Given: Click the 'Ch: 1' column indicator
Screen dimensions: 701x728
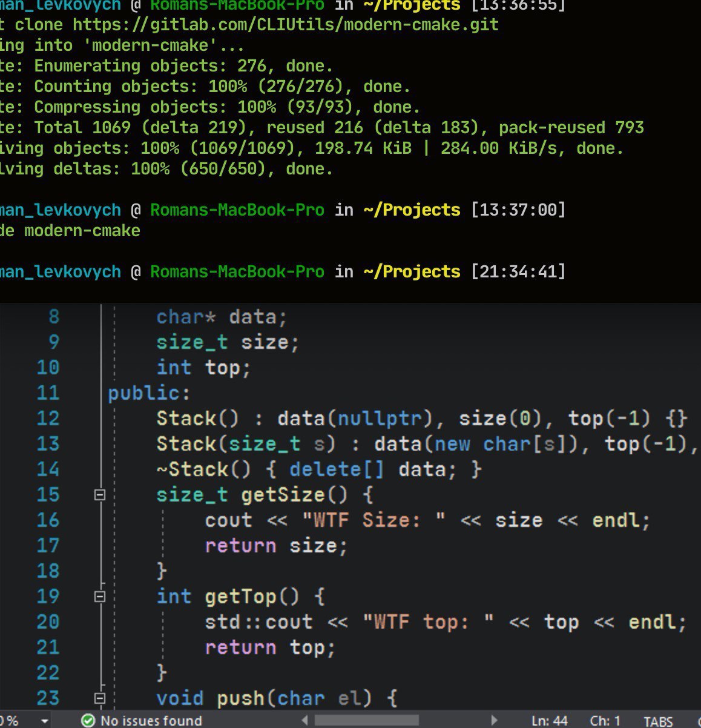Looking at the screenshot, I should tap(605, 721).
